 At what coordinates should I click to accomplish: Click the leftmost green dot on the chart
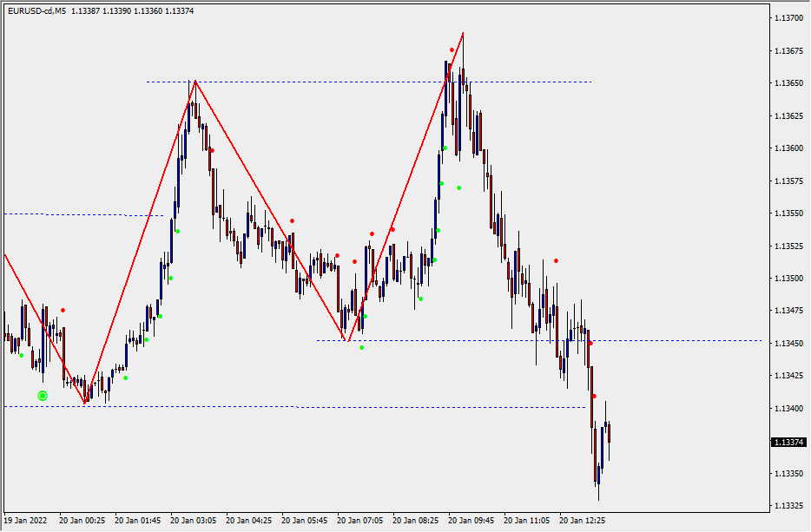click(21, 354)
